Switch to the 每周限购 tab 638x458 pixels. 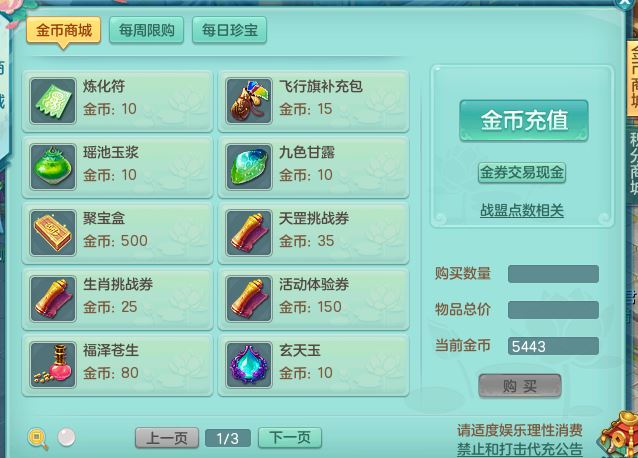[146, 30]
